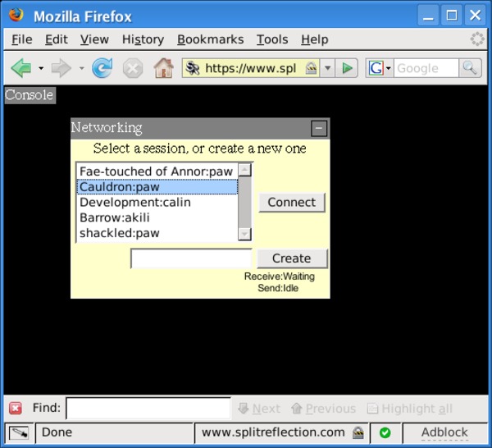Open the Bookmarks menu

(211, 39)
